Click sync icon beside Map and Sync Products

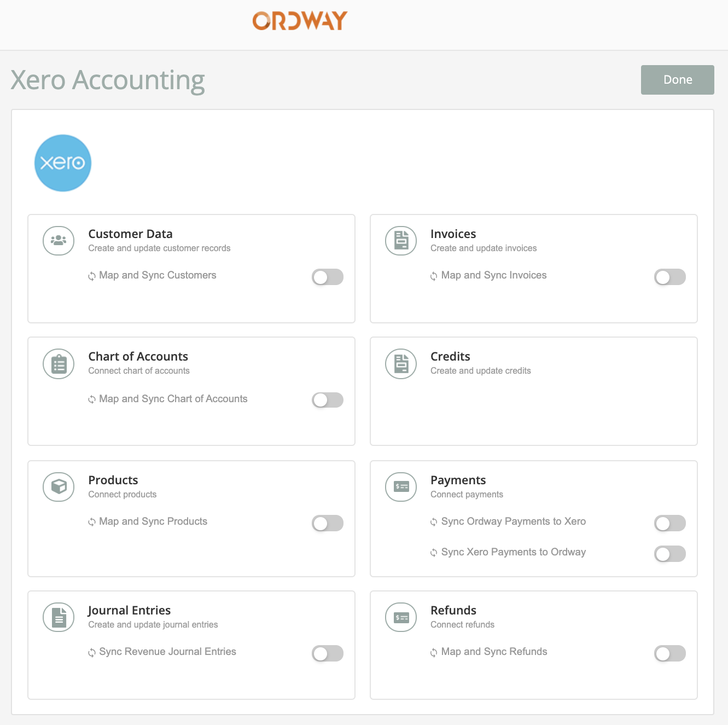tap(92, 523)
